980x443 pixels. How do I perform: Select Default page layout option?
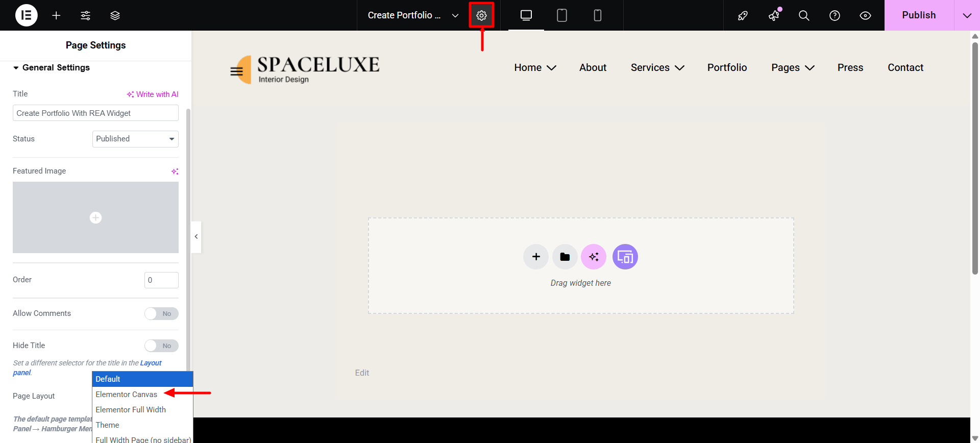tap(142, 379)
